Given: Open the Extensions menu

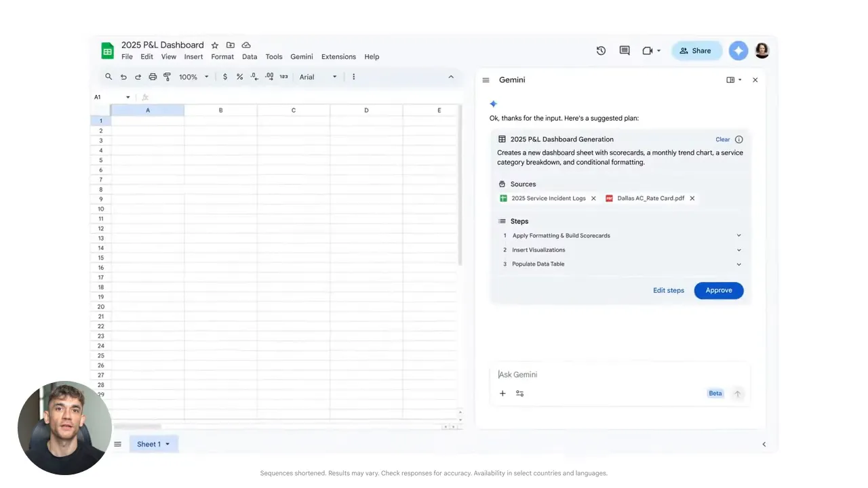Looking at the screenshot, I should [338, 57].
